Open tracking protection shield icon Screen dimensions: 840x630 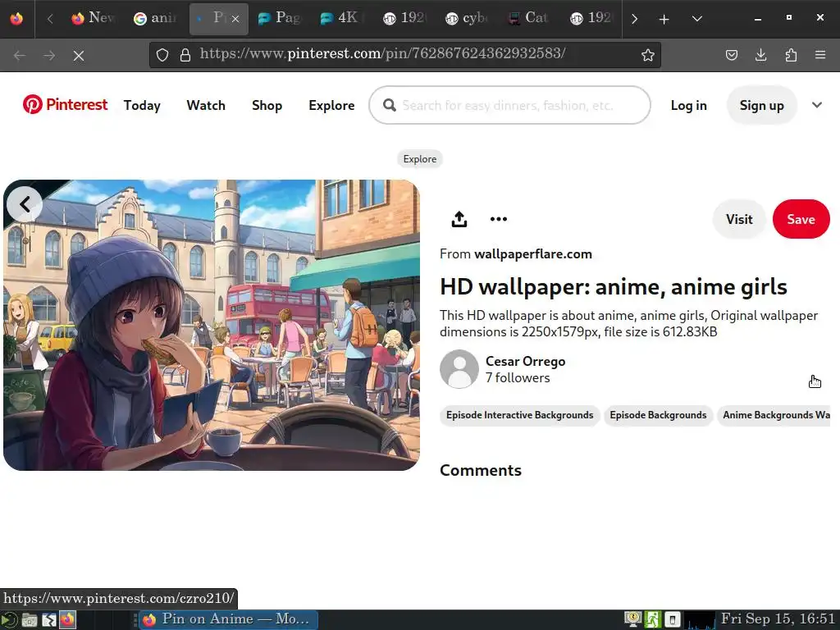coord(162,55)
